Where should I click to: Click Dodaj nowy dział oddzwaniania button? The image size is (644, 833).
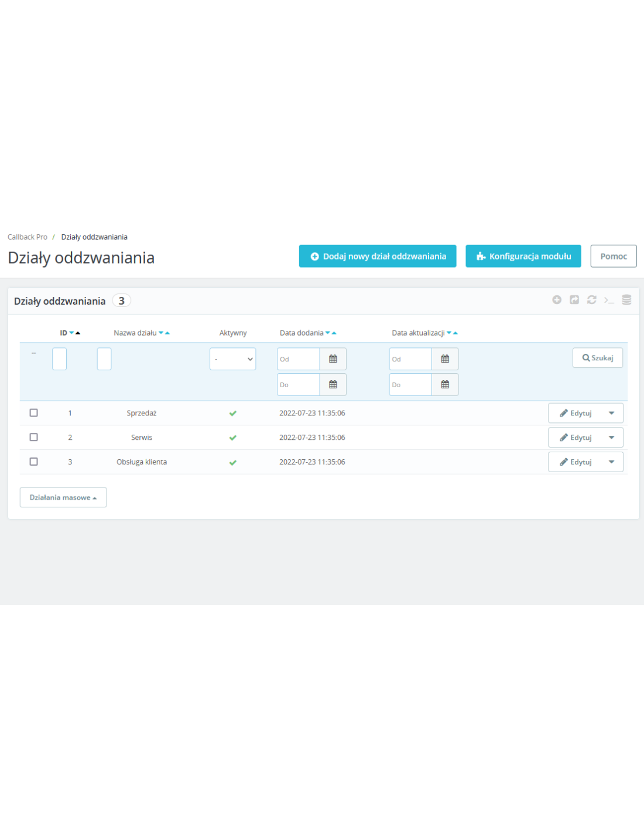click(x=378, y=256)
